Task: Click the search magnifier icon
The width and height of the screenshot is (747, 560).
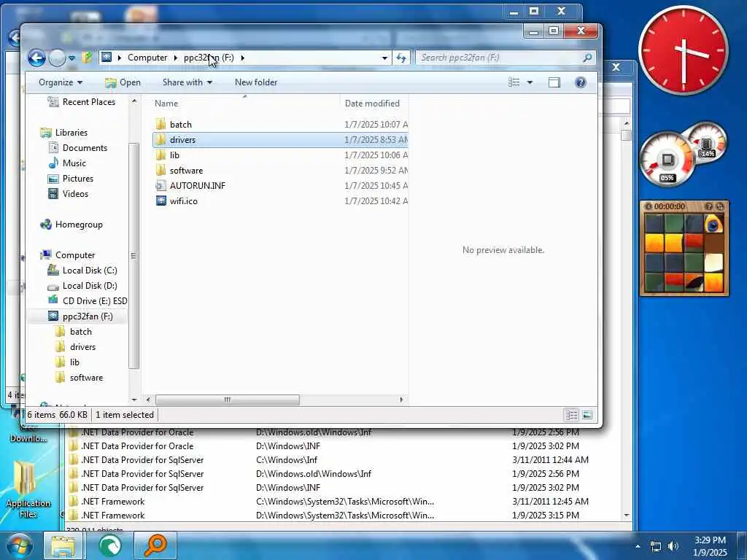Action: pos(588,58)
